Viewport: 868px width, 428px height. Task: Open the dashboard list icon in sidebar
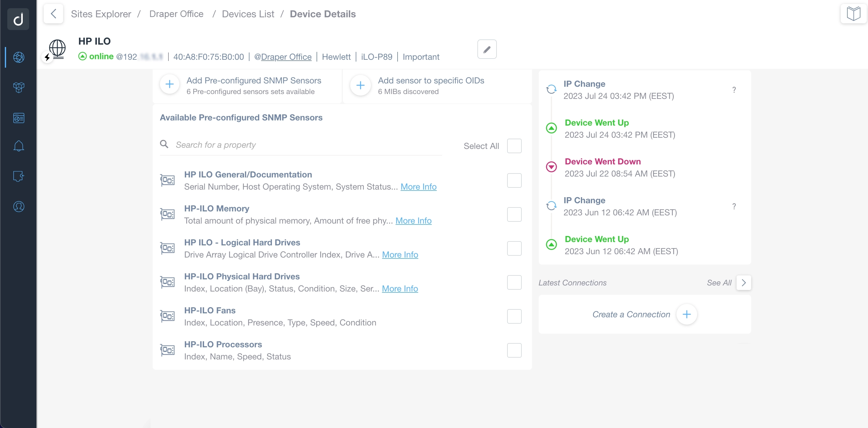(19, 118)
